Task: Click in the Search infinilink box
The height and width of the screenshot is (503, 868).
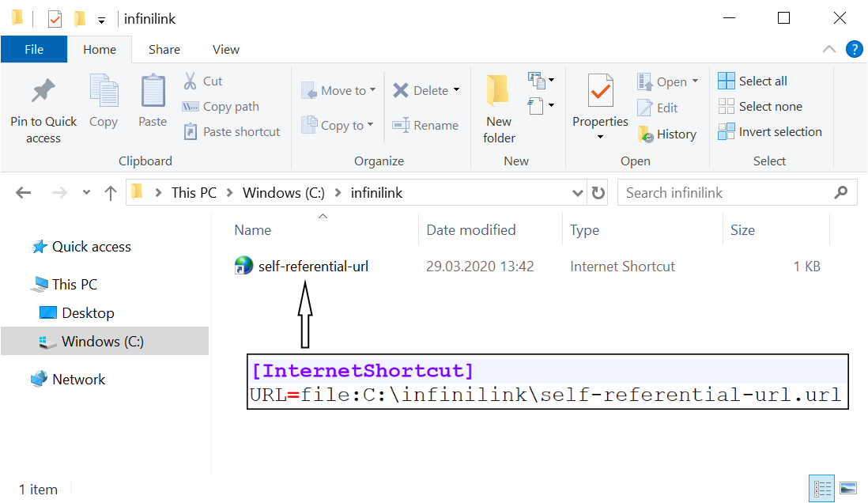Action: pos(726,193)
